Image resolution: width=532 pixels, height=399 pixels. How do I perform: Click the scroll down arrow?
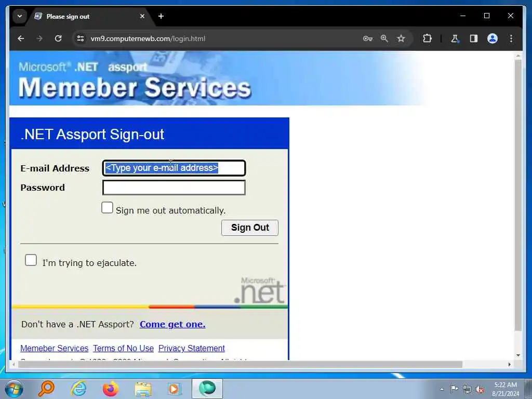(x=518, y=355)
